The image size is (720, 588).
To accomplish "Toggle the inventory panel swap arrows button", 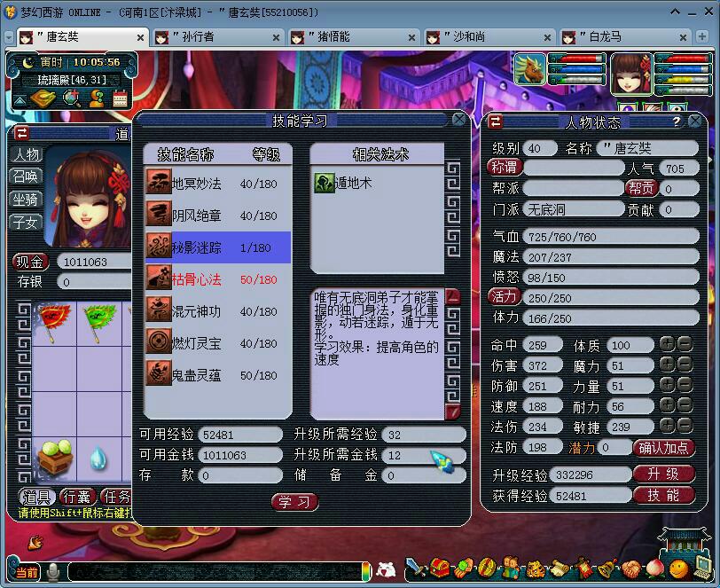I will coord(21,133).
